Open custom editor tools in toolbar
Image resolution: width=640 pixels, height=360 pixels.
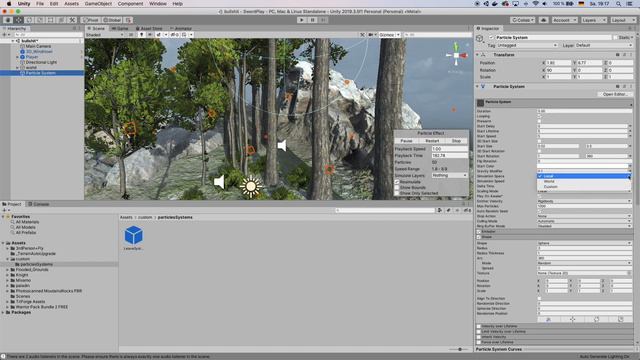tap(72, 20)
